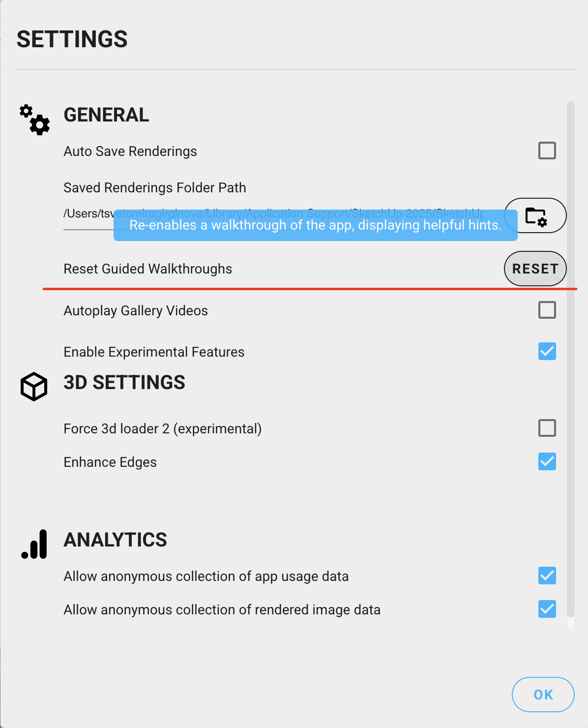Click the ANALYTICS section heading
The image size is (588, 728).
click(x=116, y=540)
